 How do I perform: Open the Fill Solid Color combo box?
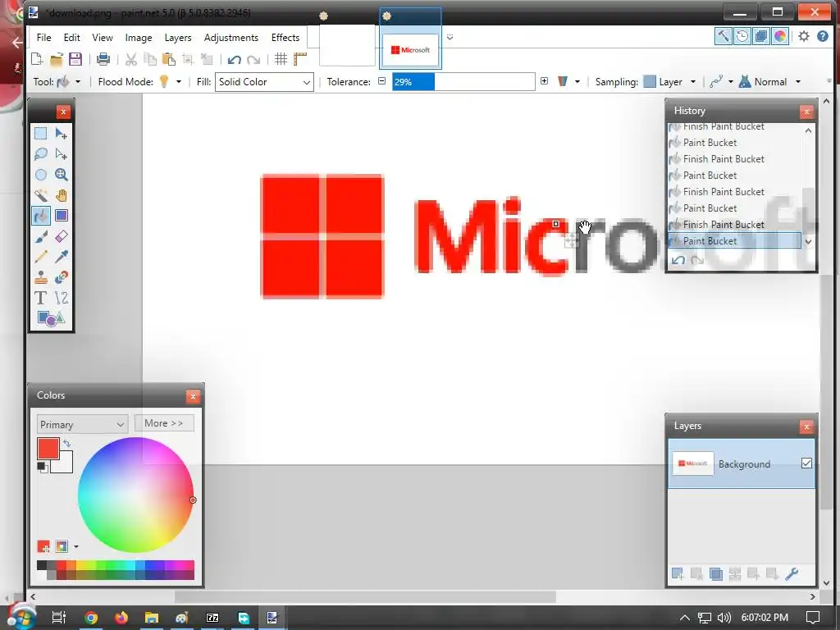tap(264, 82)
